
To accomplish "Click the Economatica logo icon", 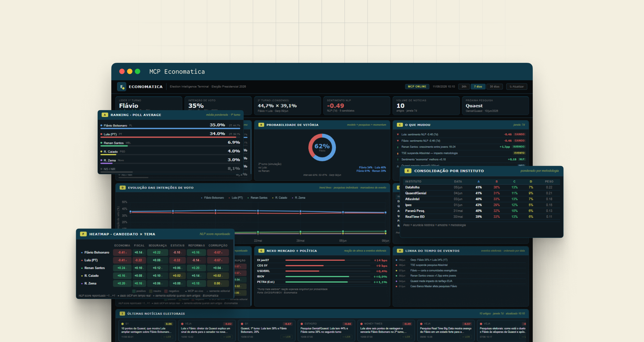I will click(x=122, y=86).
